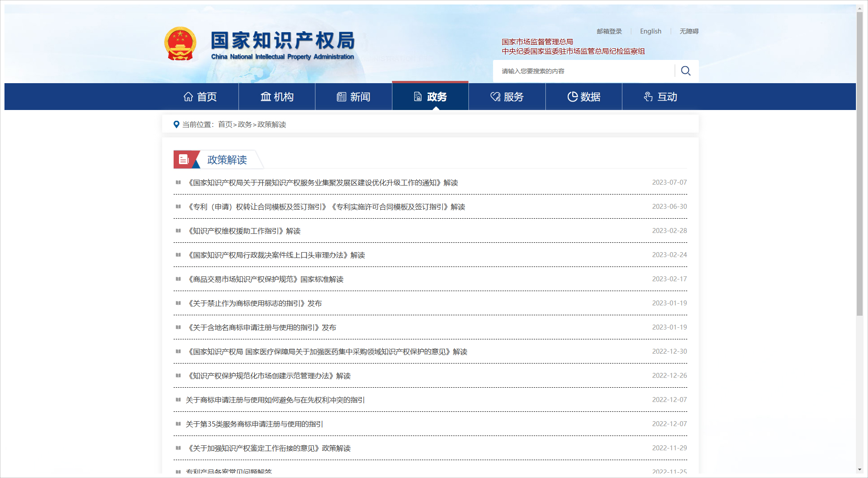Go to 首页 in the breadcrumb
Screen dimensions: 868x478
click(x=225, y=124)
